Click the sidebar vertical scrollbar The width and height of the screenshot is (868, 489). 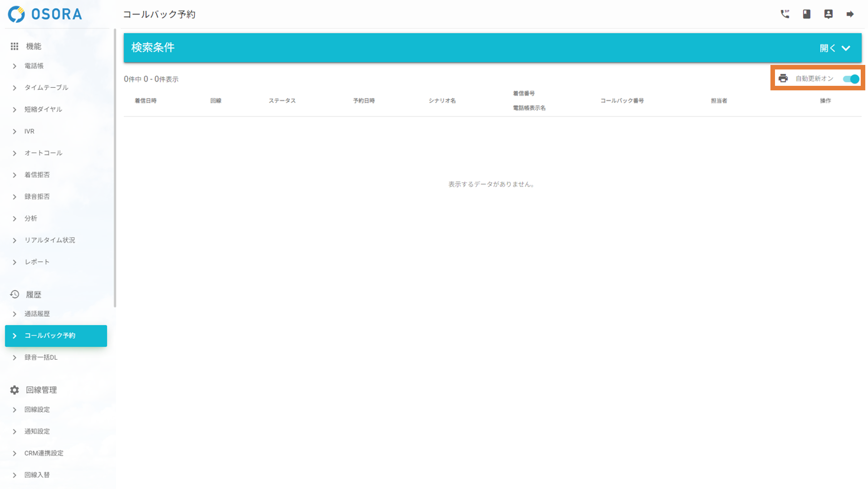pyautogui.click(x=115, y=168)
